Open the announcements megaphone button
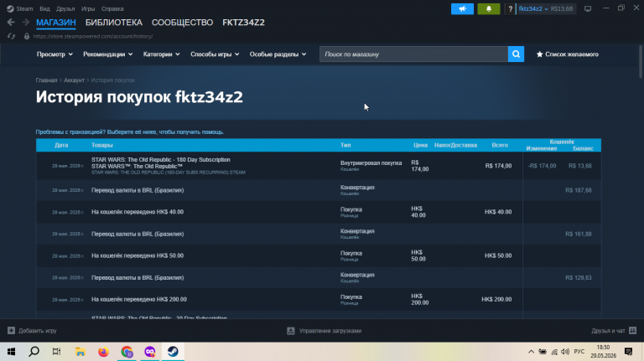 462,8
